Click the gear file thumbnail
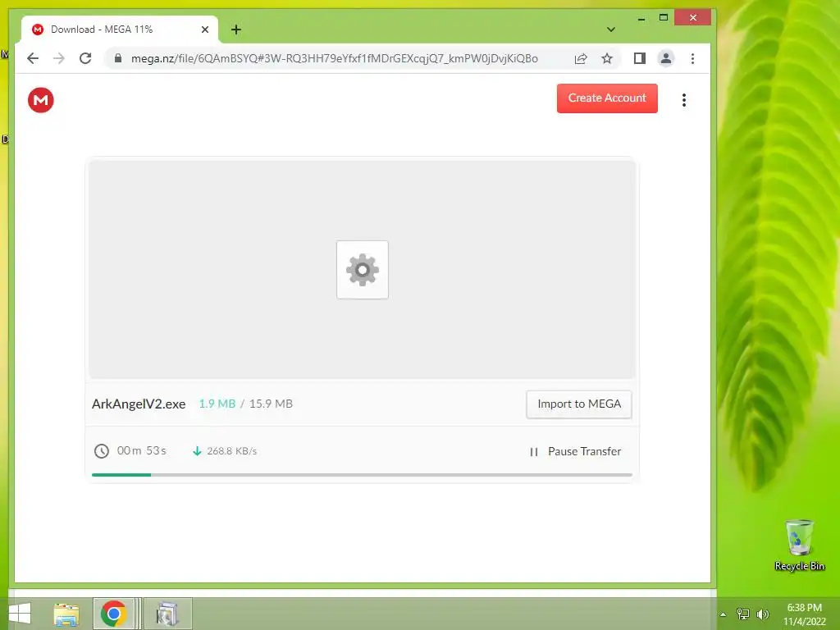Viewport: 840px width, 630px height. pos(363,270)
